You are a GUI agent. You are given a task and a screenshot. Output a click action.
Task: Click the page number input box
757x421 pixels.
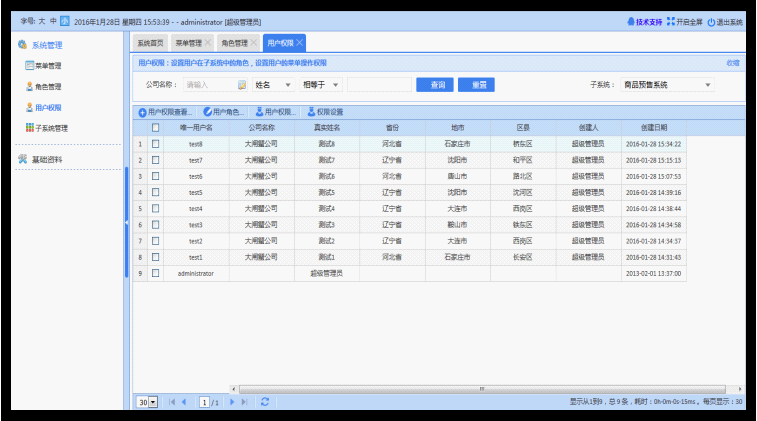point(204,402)
